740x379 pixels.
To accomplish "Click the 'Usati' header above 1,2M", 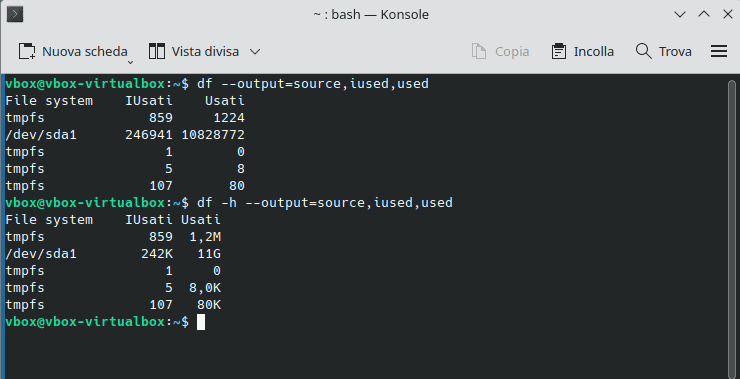I will [201, 220].
